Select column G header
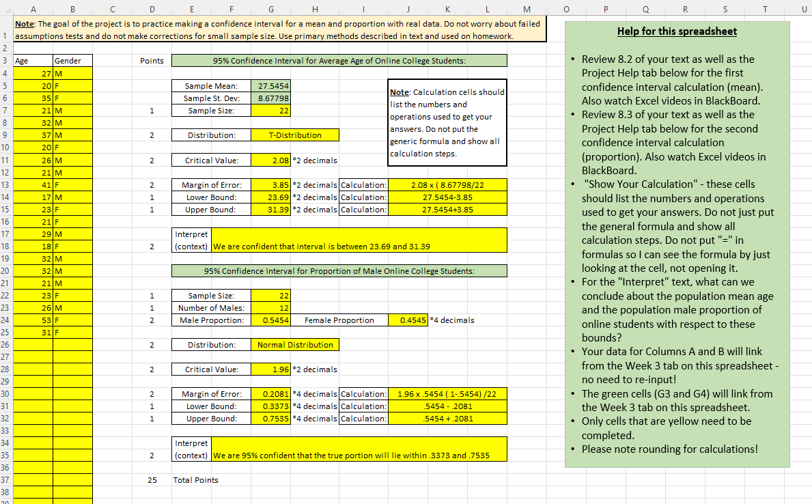This screenshot has height=504, width=812. click(x=270, y=9)
